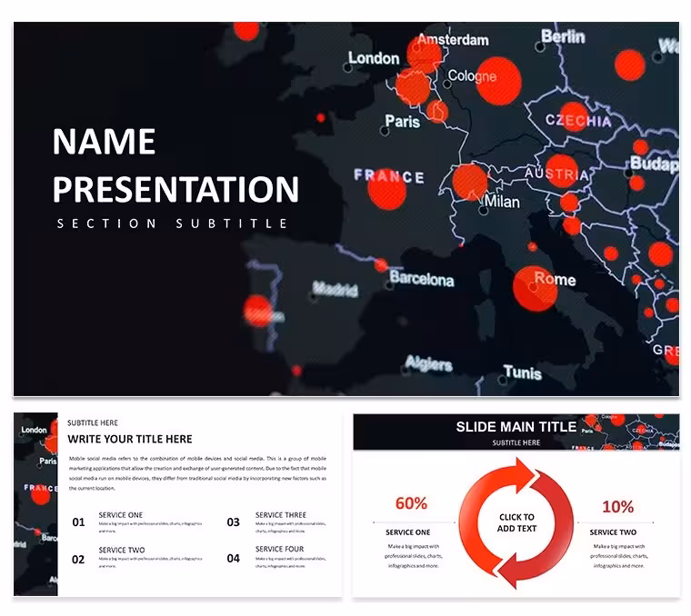
Task: Select 'SERVICE TWO' under 10%
Action: [x=613, y=532]
